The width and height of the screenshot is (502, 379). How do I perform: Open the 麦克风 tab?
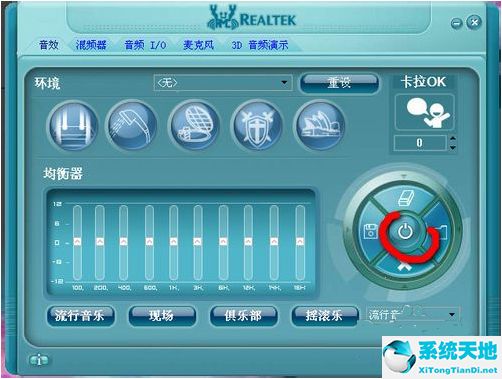click(x=199, y=45)
